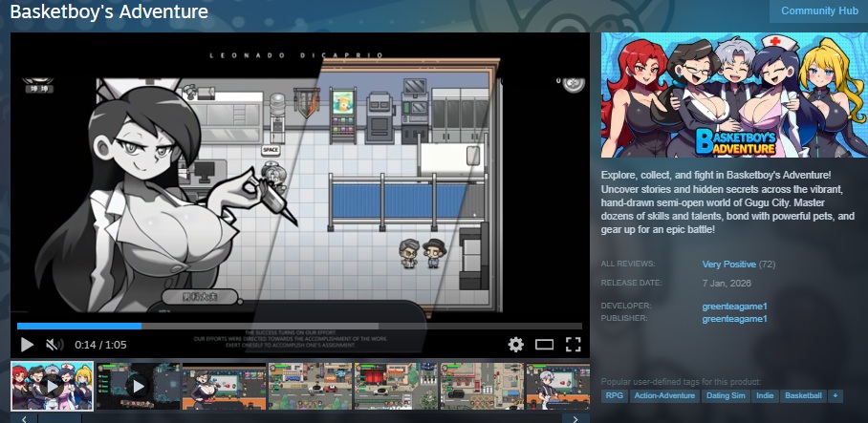Click the release date 7 Jan, 2026
The width and height of the screenshot is (868, 423).
coord(727,283)
